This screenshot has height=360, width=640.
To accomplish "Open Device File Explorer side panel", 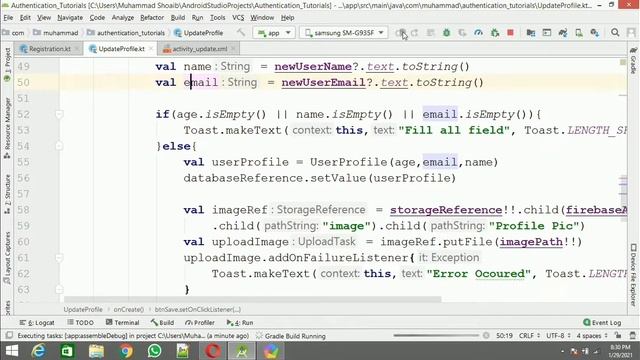I will click(x=633, y=275).
